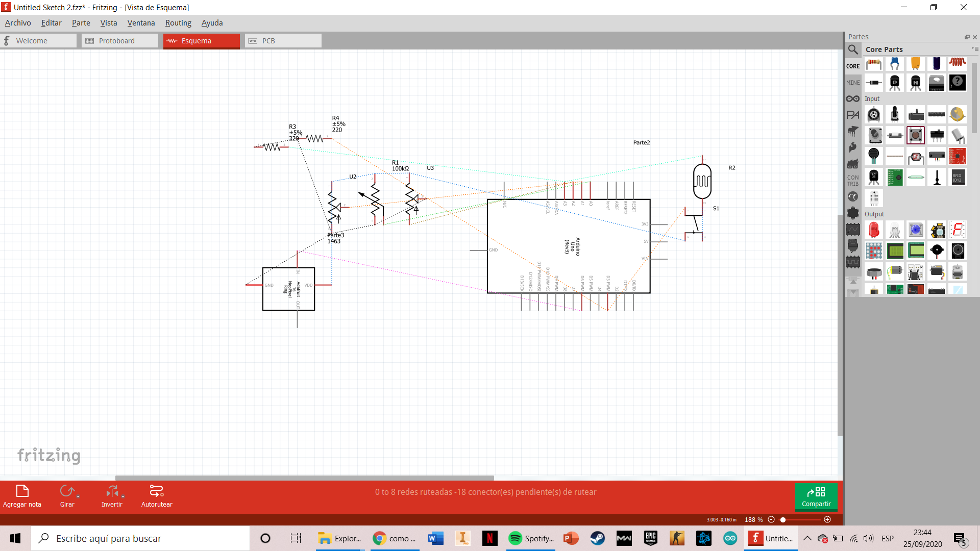Drag the zoom level slider in status bar
The height and width of the screenshot is (551, 980).
coord(784,519)
